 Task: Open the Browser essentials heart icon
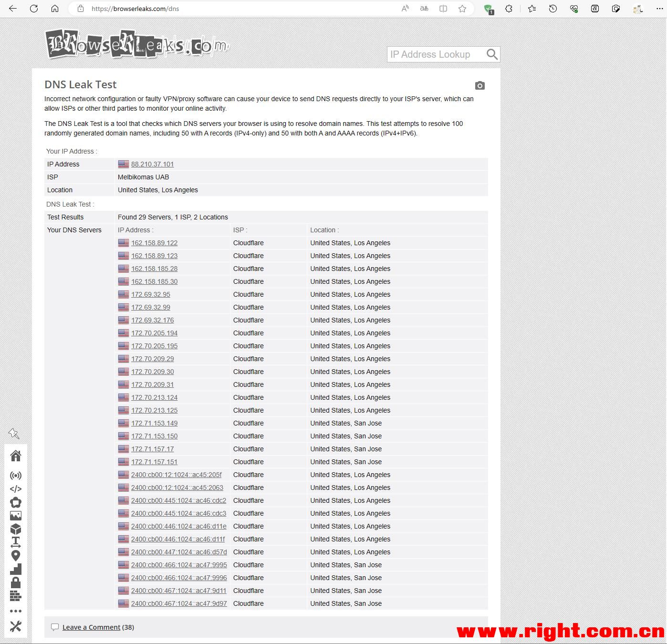coord(574,9)
